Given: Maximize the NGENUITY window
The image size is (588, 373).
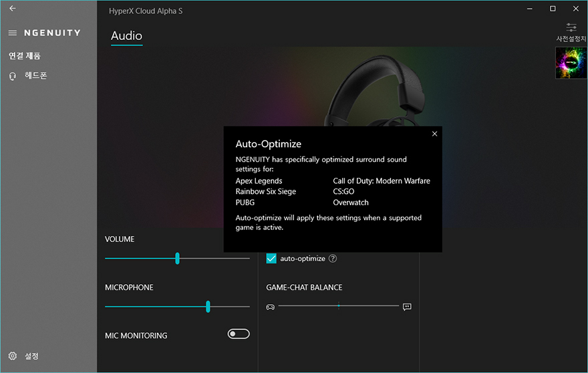Looking at the screenshot, I should coord(553,8).
